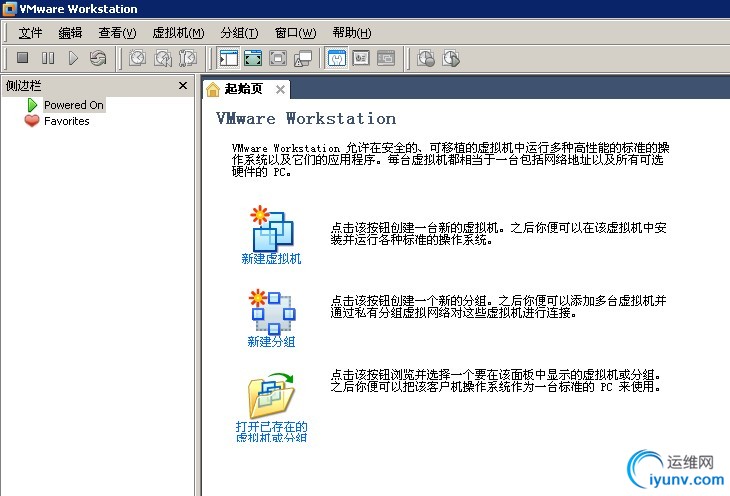Click the green Powered On arrow icon
The image size is (730, 496).
[32, 105]
